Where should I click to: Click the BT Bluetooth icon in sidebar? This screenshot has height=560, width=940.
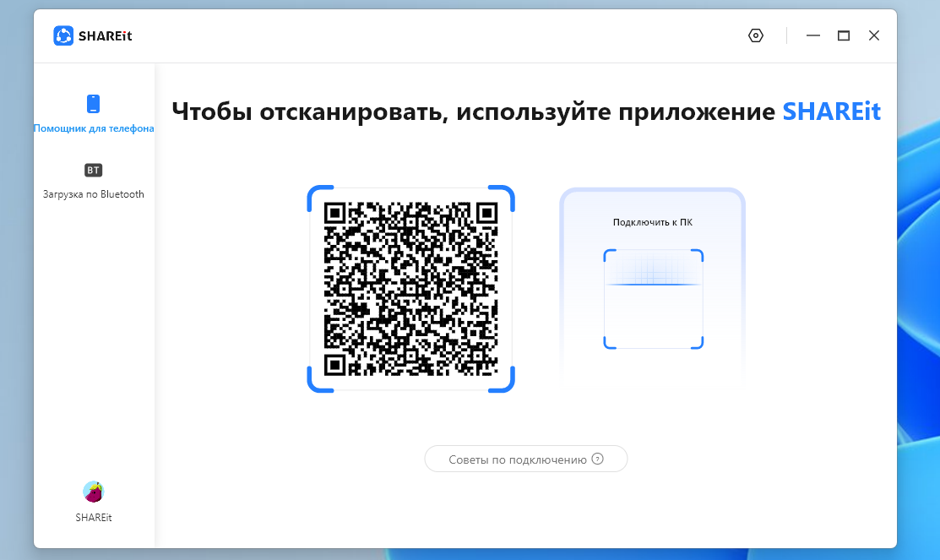click(x=93, y=171)
